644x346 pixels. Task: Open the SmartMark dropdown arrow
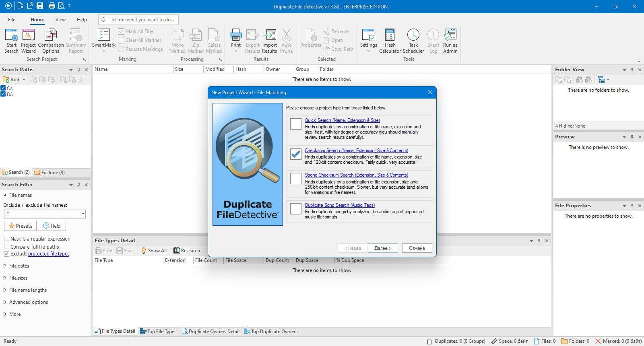[103, 51]
